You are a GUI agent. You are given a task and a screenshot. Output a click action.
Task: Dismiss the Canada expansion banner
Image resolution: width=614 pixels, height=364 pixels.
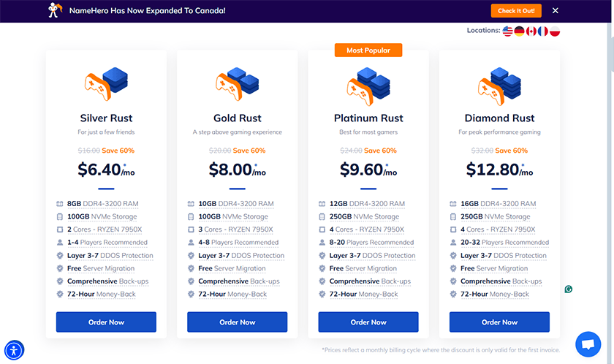pyautogui.click(x=556, y=10)
